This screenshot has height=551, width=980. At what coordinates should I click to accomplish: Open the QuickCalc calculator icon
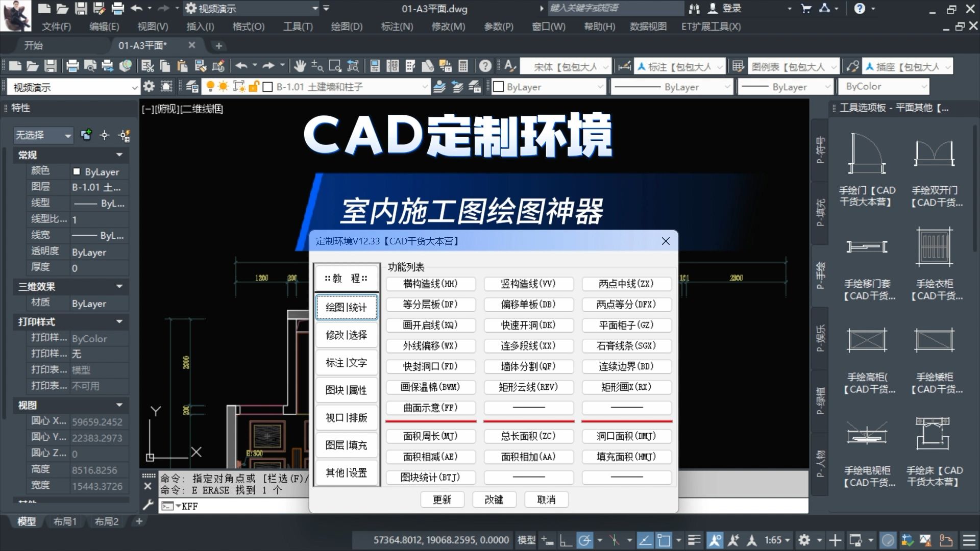coord(463,66)
